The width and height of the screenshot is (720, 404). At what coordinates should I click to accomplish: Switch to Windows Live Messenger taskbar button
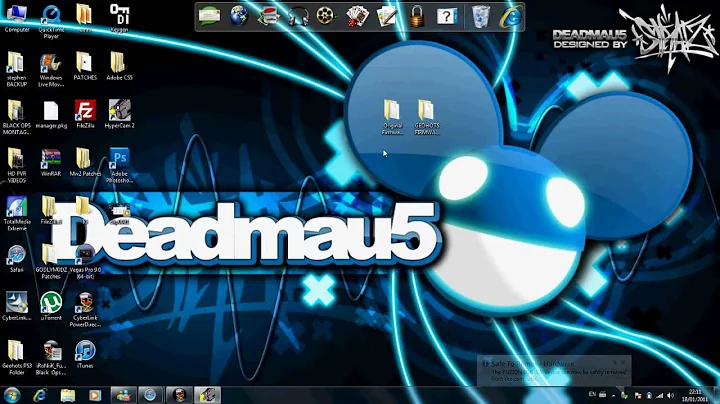124,395
